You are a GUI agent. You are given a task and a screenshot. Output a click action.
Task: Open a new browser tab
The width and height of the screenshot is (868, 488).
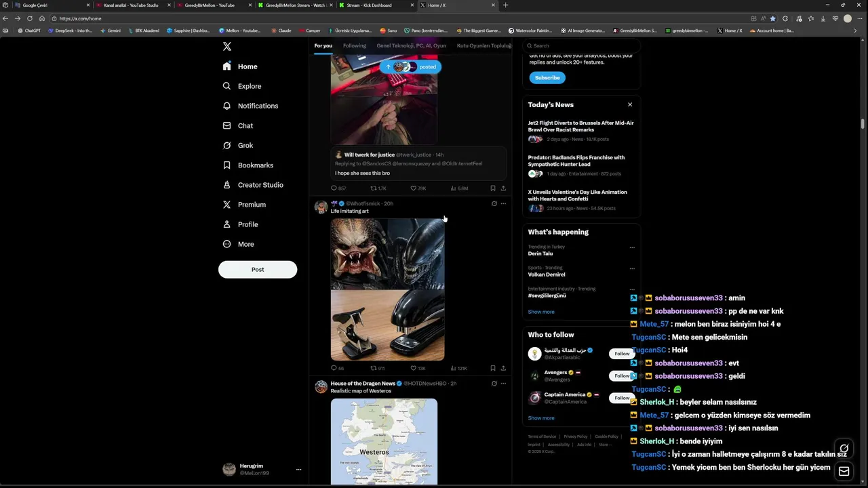(505, 5)
